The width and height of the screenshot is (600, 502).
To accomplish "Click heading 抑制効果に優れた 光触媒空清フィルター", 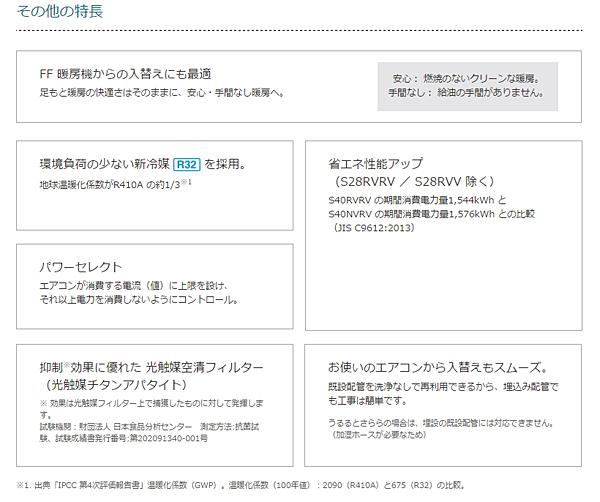I will 152,367.
